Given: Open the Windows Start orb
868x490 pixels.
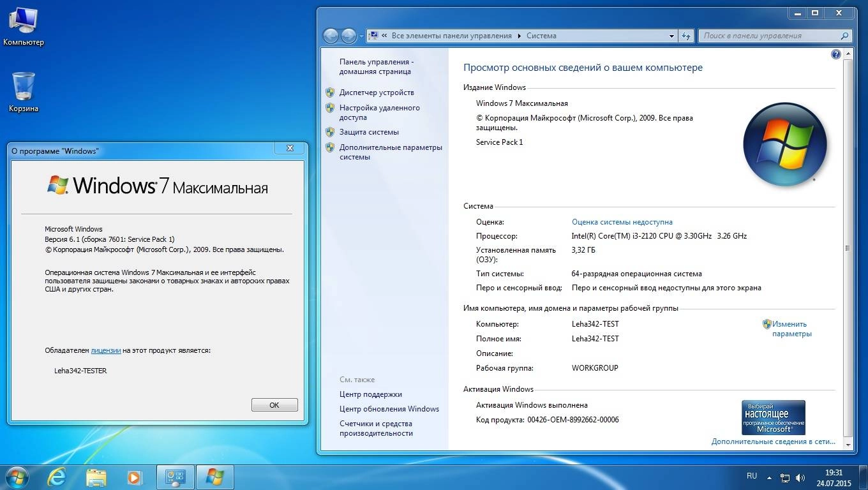Looking at the screenshot, I should click(x=17, y=477).
